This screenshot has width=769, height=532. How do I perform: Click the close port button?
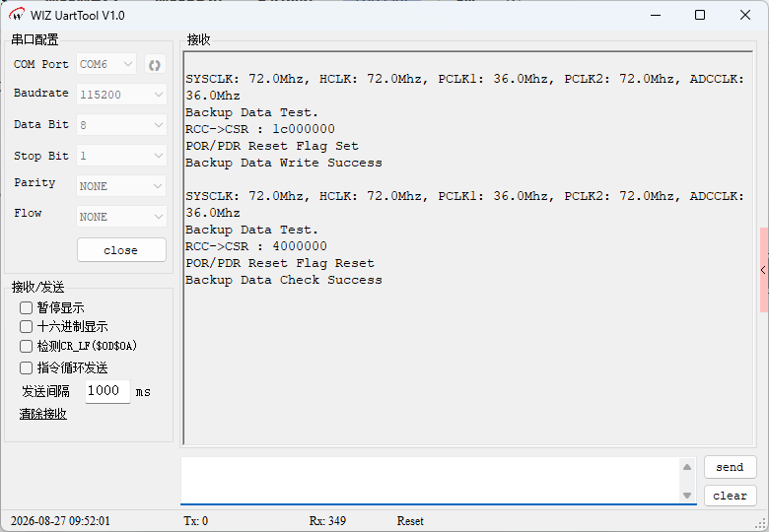point(121,250)
